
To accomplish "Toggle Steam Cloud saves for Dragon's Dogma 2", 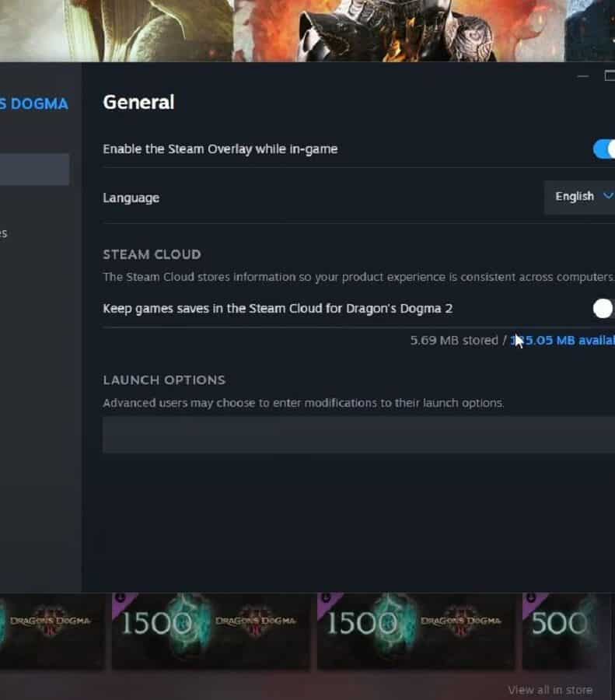I will [x=604, y=309].
